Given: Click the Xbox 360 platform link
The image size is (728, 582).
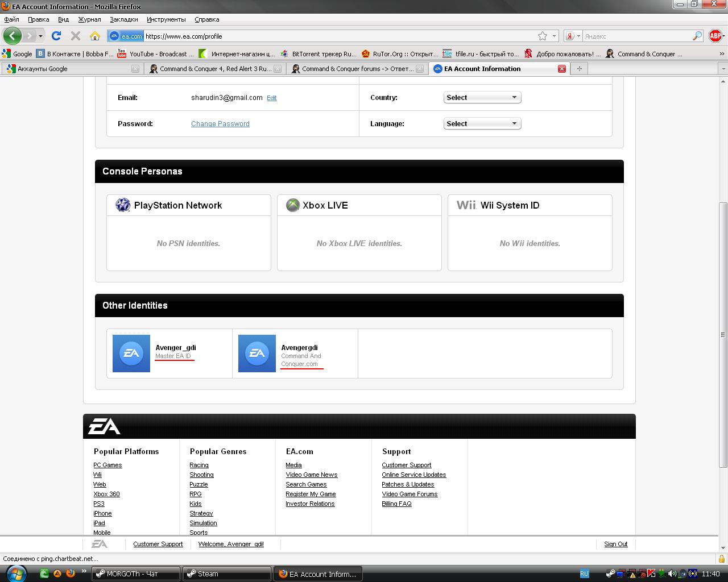Looking at the screenshot, I should pos(106,494).
